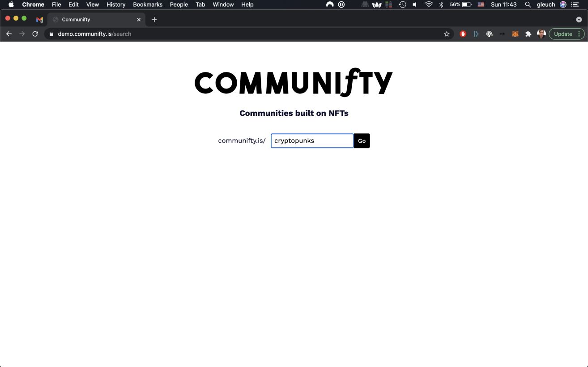
Task: Click the battery 56% indicator
Action: point(460,4)
